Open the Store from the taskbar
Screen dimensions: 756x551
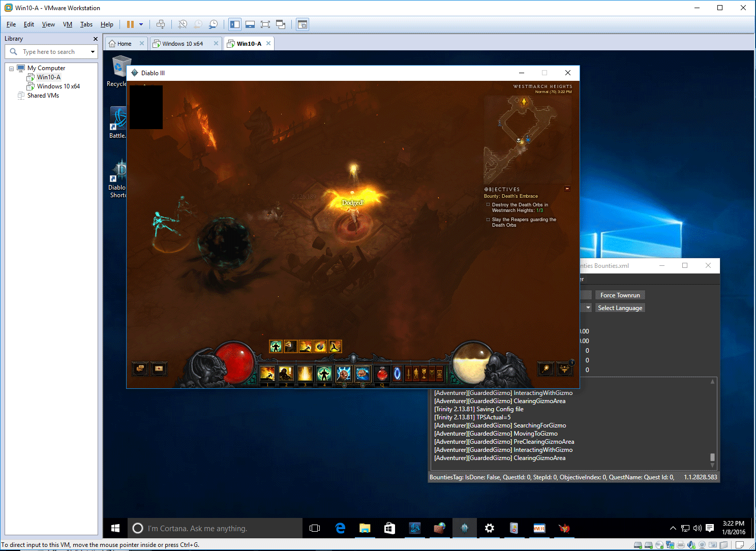coord(389,529)
